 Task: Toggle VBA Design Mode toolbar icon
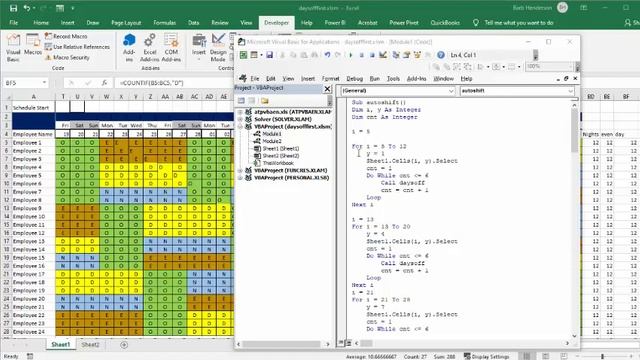tap(383, 55)
